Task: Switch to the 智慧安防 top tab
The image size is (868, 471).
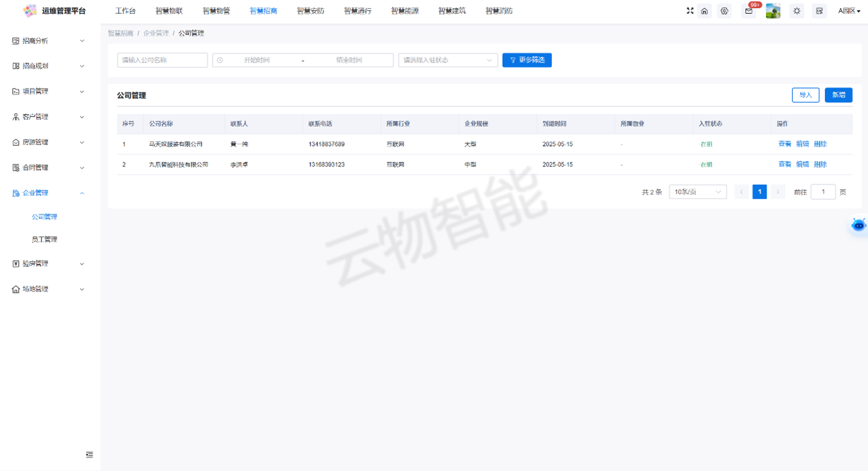Action: [x=311, y=11]
